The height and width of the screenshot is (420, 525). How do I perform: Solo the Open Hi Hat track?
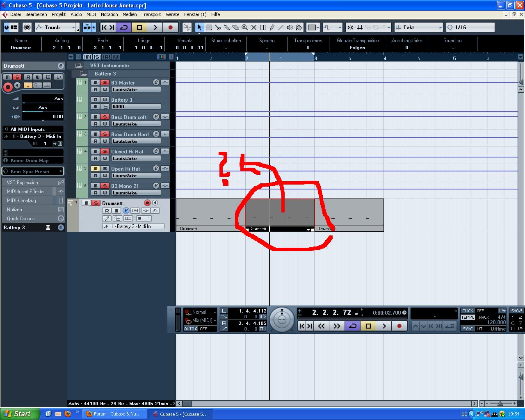point(105,169)
